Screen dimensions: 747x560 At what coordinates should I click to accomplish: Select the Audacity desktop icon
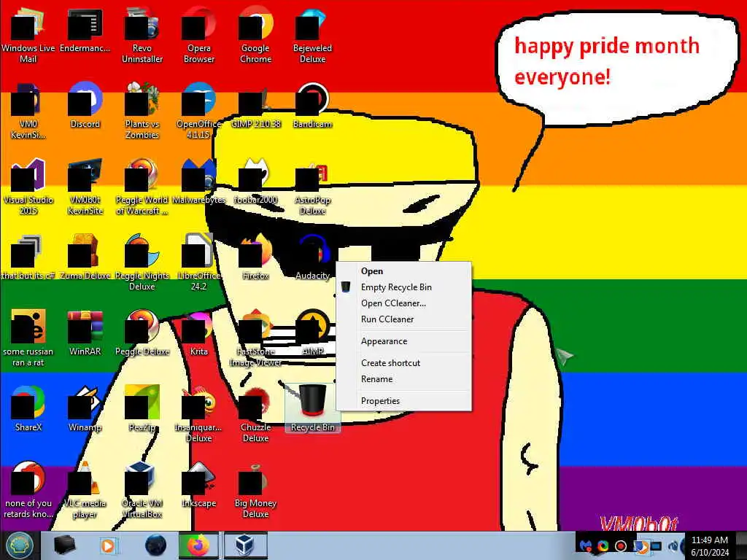[312, 257]
